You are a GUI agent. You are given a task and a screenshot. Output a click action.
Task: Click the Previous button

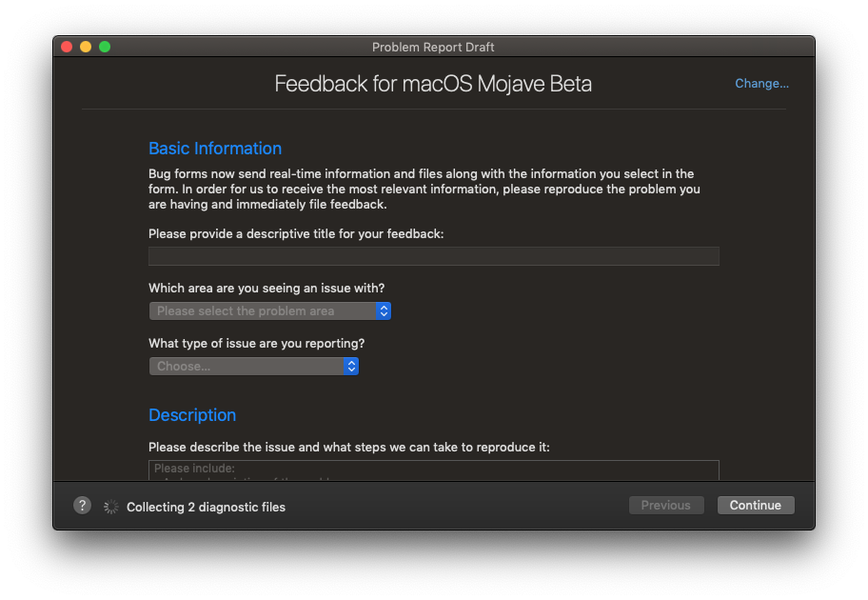(x=666, y=506)
